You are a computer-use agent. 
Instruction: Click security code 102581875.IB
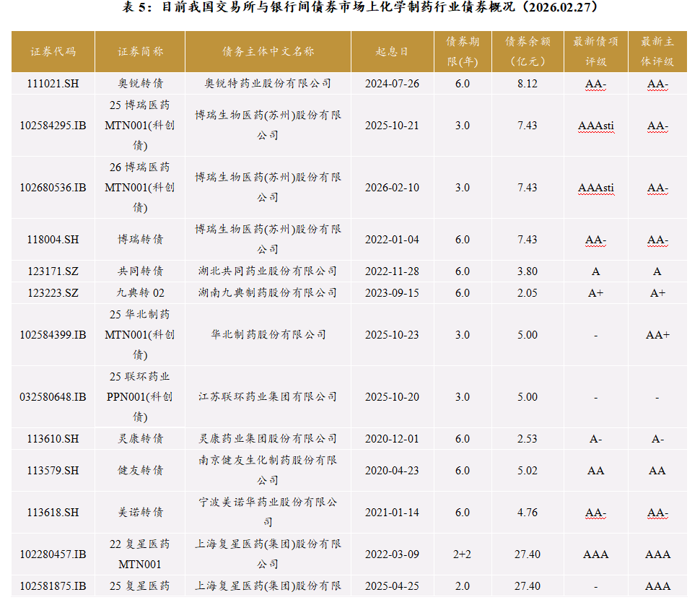[53, 586]
